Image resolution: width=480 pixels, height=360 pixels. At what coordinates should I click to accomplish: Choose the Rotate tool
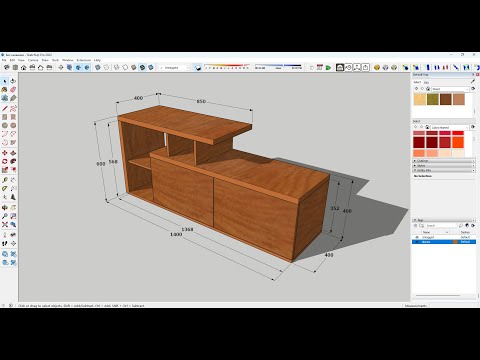(x=5, y=161)
